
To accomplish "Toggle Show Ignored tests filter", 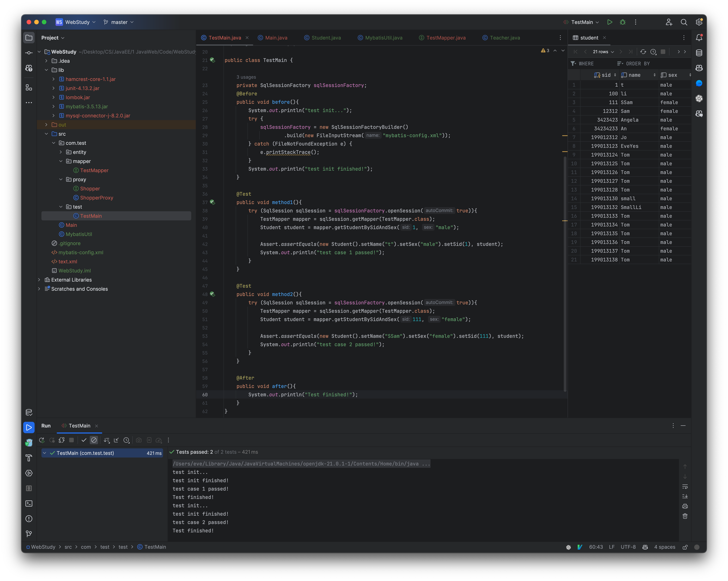I will (x=94, y=440).
